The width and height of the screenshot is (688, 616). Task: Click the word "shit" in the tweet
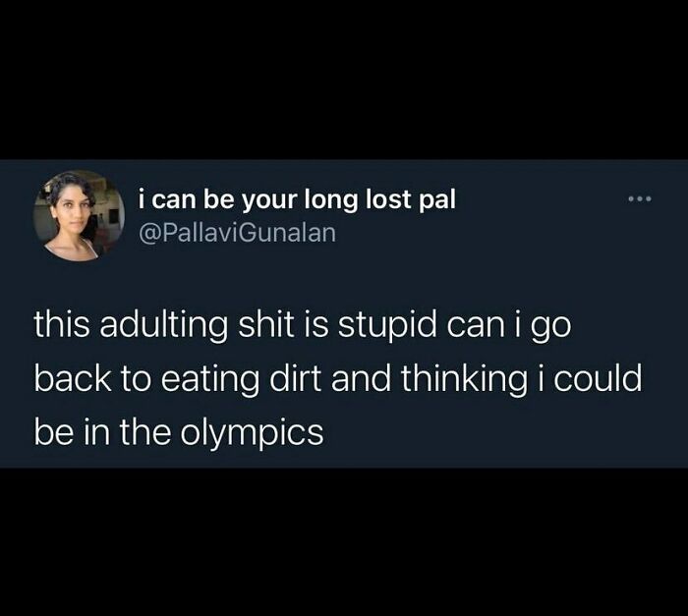tap(265, 325)
